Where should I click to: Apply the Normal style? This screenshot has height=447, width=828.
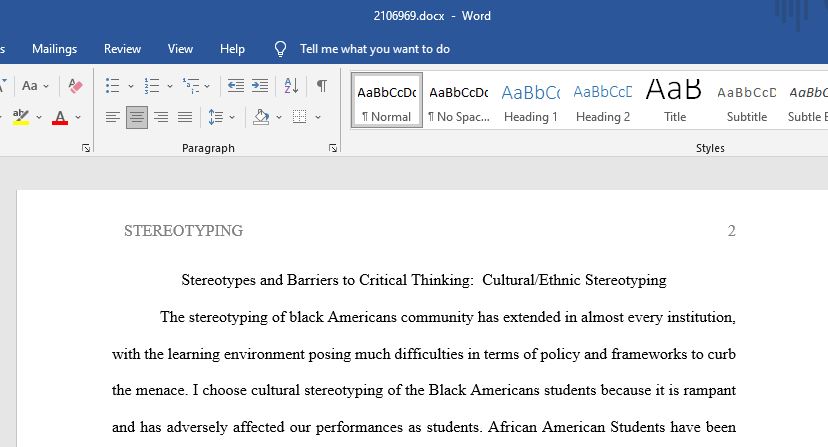pos(387,100)
